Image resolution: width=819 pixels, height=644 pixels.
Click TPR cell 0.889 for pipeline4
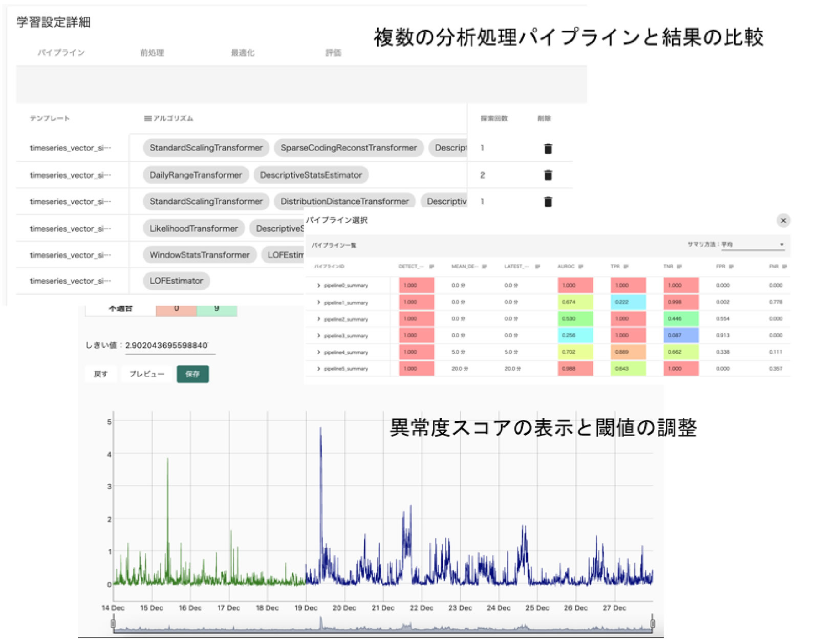[x=628, y=352]
